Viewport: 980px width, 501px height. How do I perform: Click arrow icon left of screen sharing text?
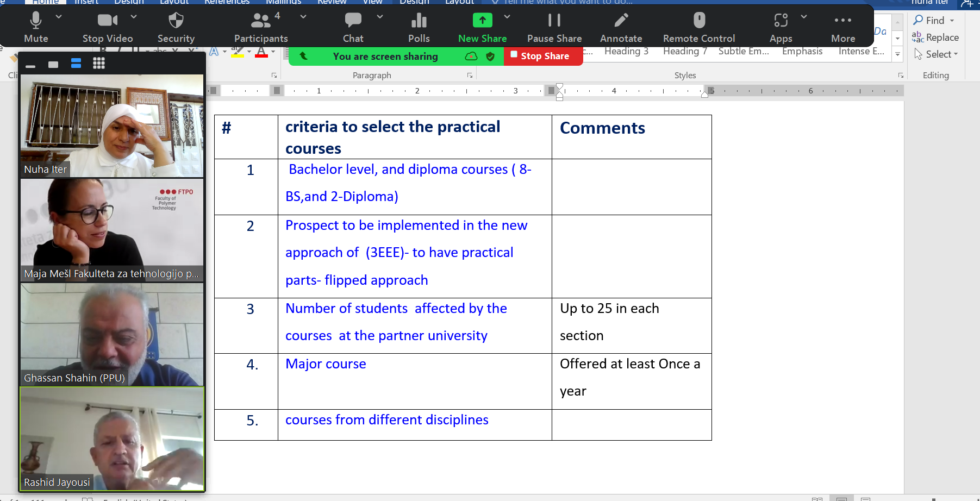pyautogui.click(x=303, y=55)
